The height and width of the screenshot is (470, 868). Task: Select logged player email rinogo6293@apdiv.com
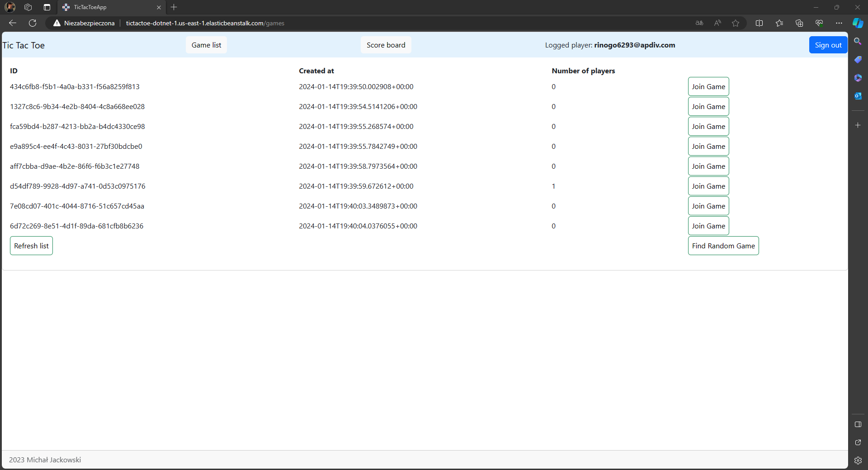click(x=635, y=45)
